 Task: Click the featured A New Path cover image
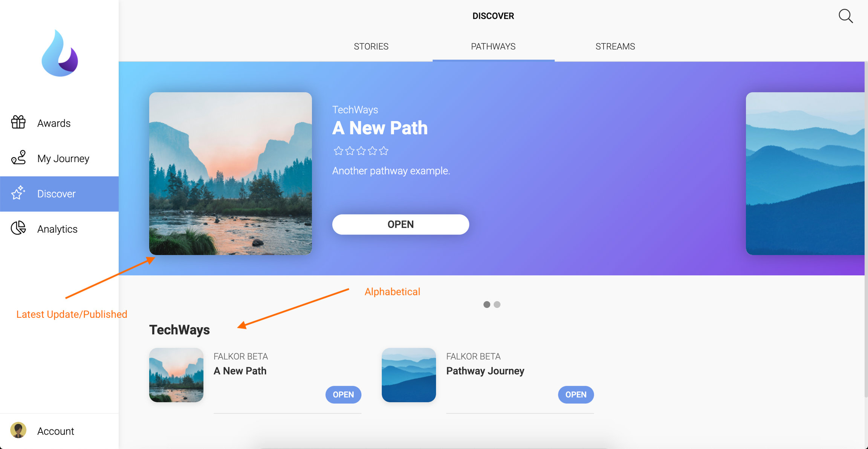click(231, 173)
